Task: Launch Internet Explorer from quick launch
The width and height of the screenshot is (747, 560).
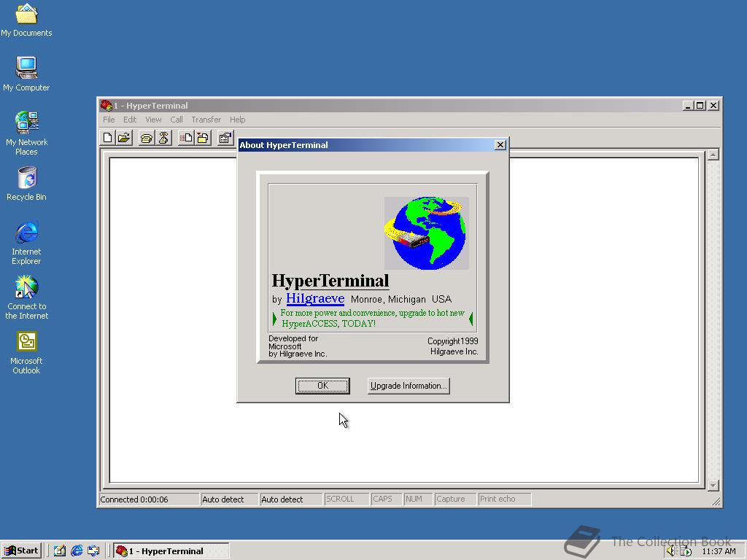Action: pos(76,551)
